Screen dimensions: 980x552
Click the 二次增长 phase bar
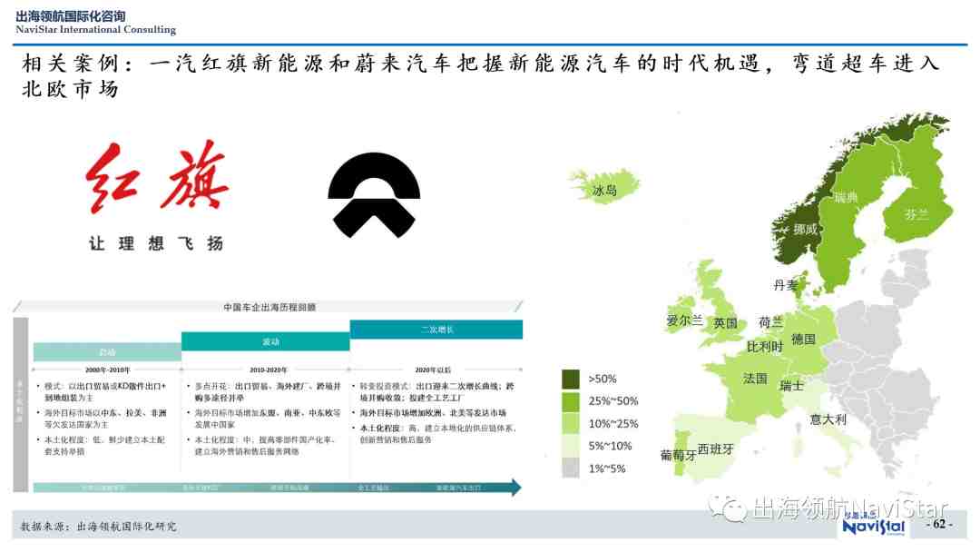tap(436, 330)
